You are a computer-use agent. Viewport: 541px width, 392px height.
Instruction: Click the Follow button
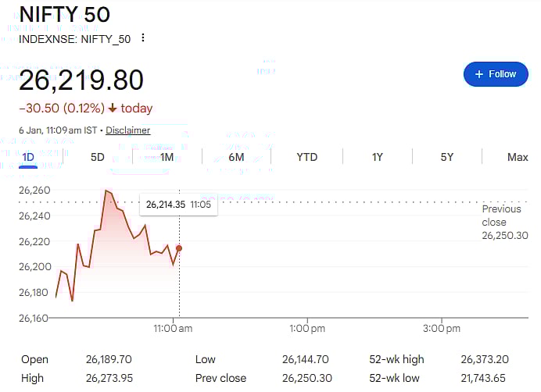[496, 74]
